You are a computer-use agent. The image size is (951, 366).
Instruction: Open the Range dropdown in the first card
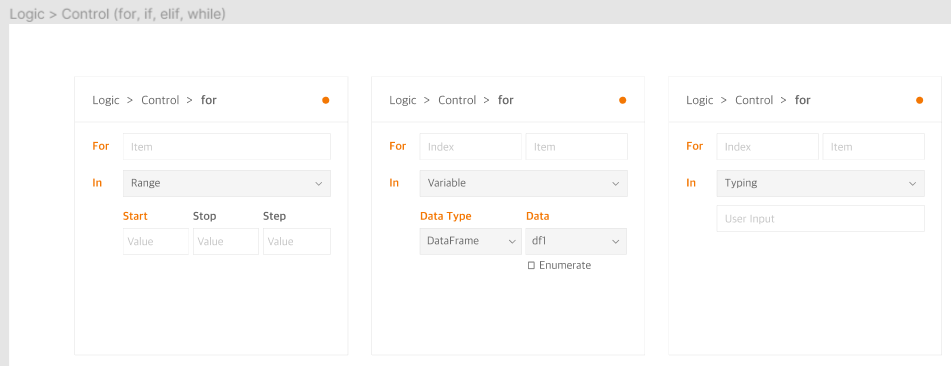(227, 183)
